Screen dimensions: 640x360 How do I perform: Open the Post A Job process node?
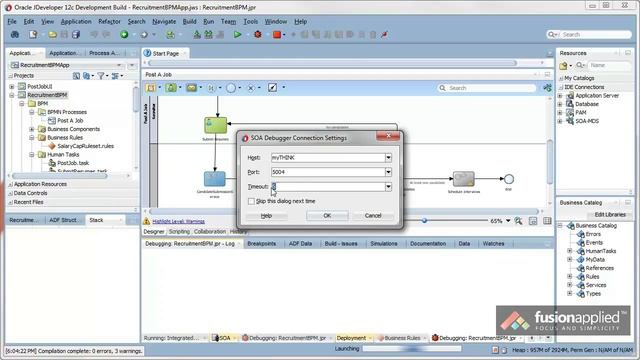point(70,120)
